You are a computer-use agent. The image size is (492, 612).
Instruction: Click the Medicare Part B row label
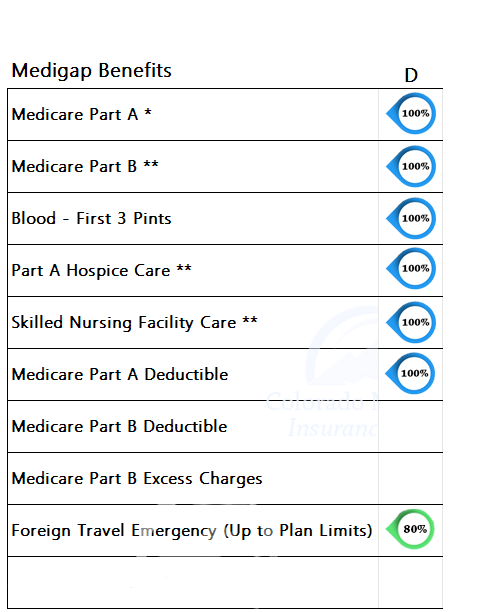point(85,167)
